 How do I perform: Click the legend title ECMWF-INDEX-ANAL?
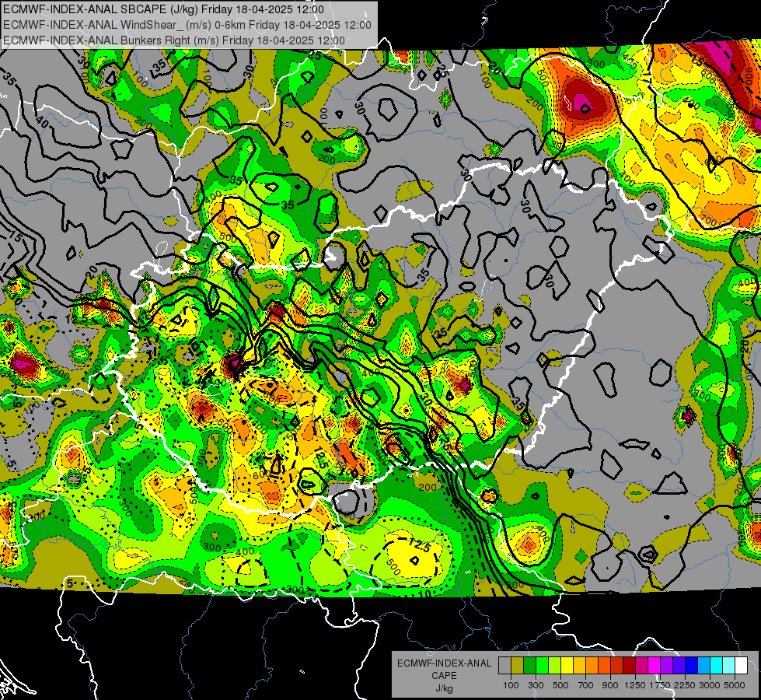coord(445,663)
